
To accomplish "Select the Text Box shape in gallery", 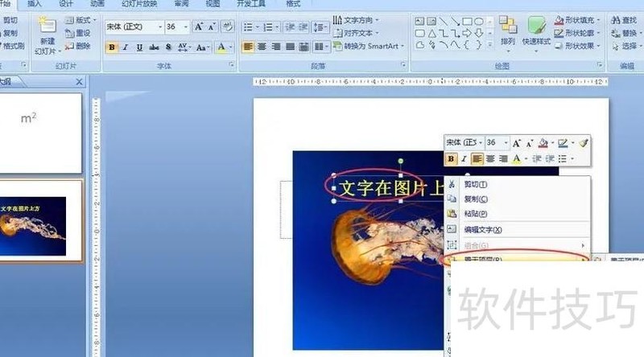I will tap(419, 22).
